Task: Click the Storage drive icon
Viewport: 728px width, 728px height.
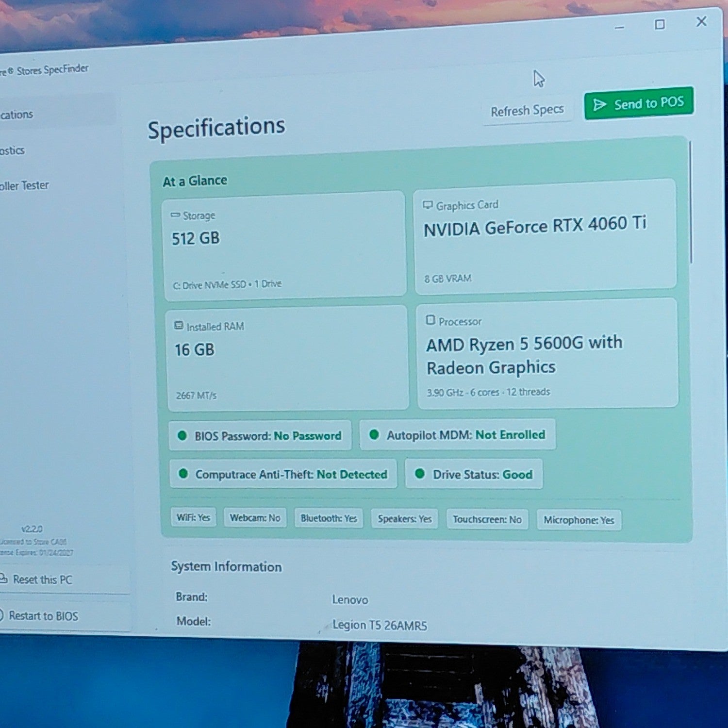Action: 175,215
